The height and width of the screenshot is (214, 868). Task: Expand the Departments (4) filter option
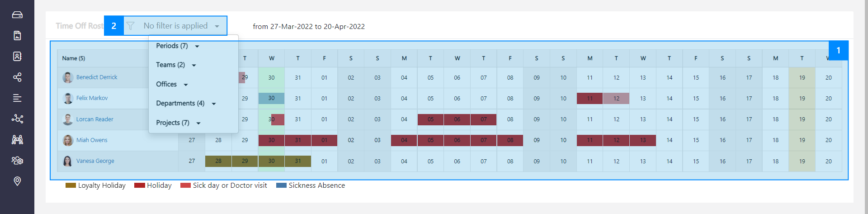tap(186, 104)
